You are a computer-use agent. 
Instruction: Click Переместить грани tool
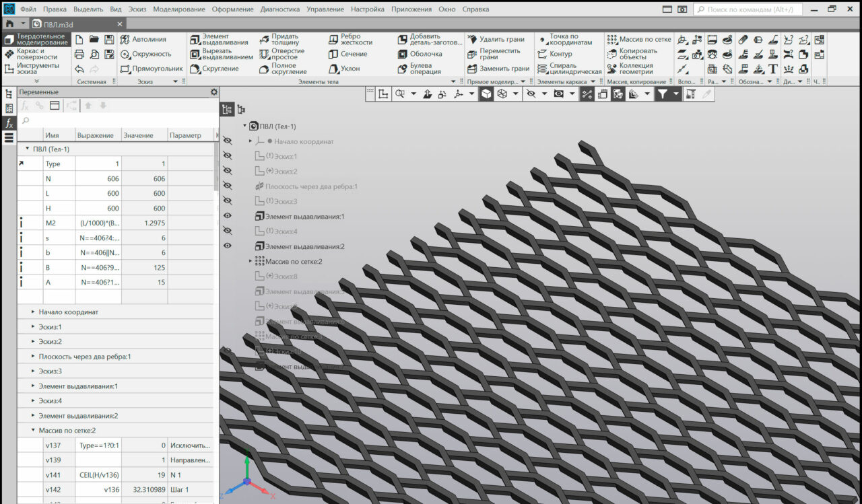pyautogui.click(x=494, y=54)
